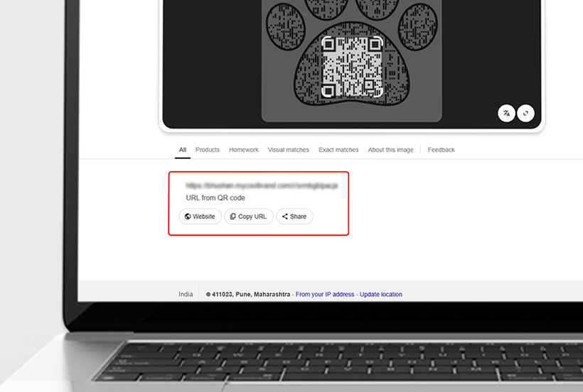Click the translate icon on the image
Screen dimensions: 583x392
click(x=506, y=113)
